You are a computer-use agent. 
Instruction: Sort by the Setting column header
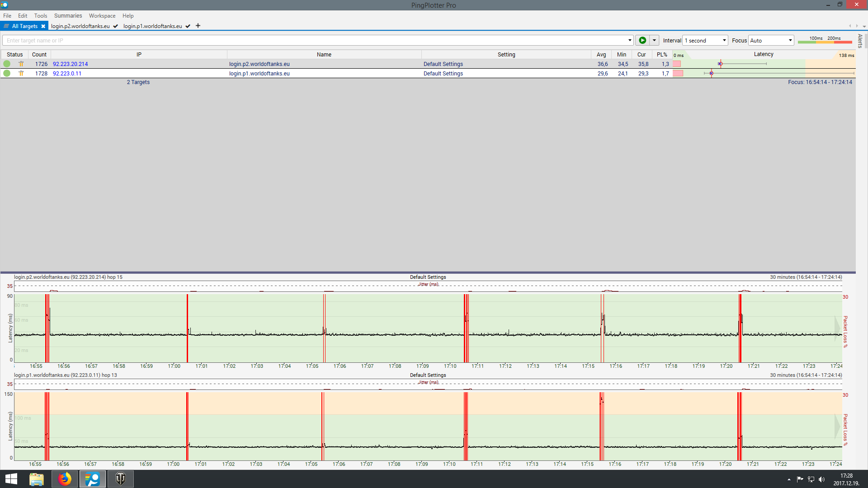(506, 54)
